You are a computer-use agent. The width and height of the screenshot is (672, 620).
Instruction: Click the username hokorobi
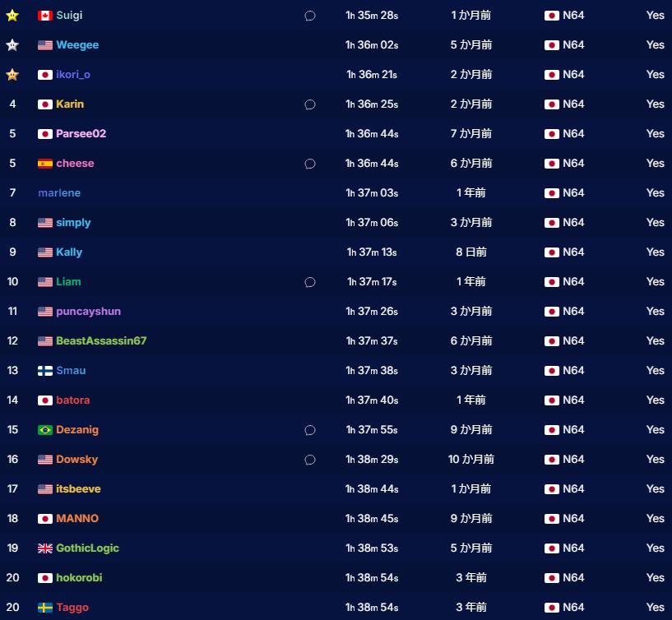(79, 578)
